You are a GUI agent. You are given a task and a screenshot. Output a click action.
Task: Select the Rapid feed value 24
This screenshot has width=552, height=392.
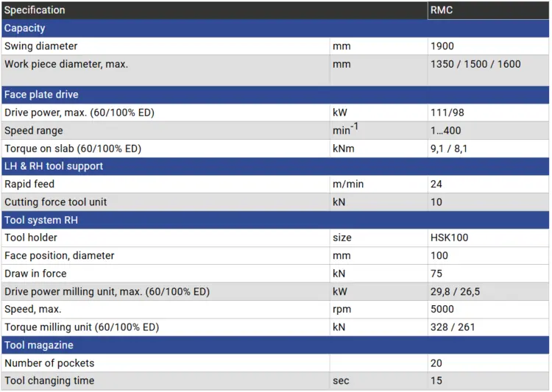436,184
